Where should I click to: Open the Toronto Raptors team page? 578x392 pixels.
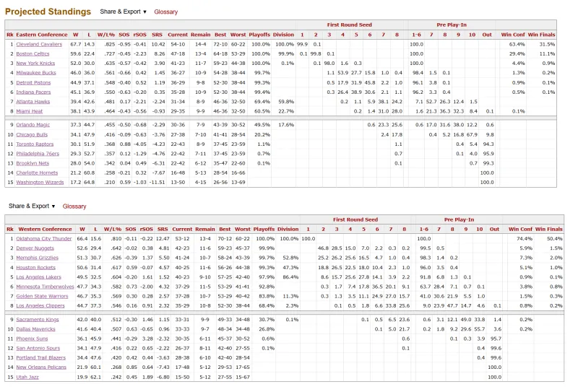(35, 144)
